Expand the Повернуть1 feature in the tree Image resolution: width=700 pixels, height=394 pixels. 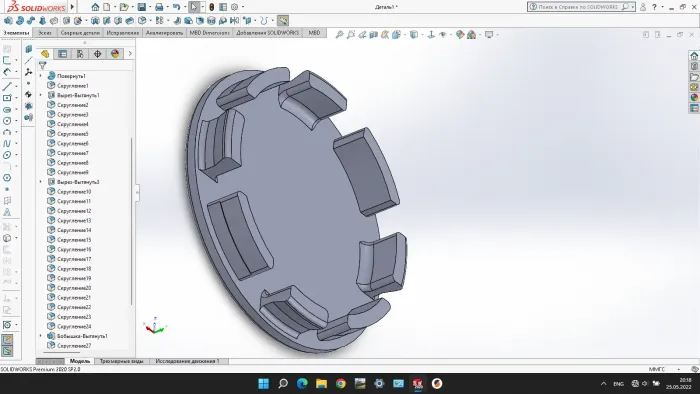pos(41,76)
